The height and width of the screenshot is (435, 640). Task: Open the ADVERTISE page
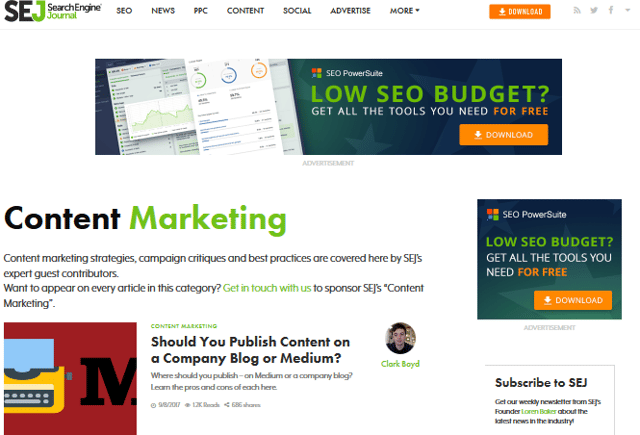coord(350,11)
